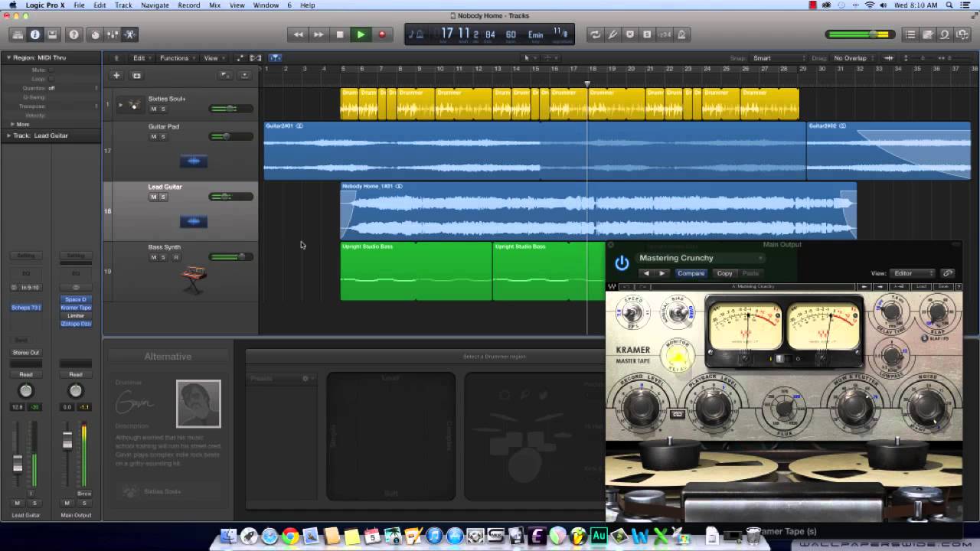The width and height of the screenshot is (980, 551).
Task: Open the Functions menu in Tracks area
Action: (177, 58)
